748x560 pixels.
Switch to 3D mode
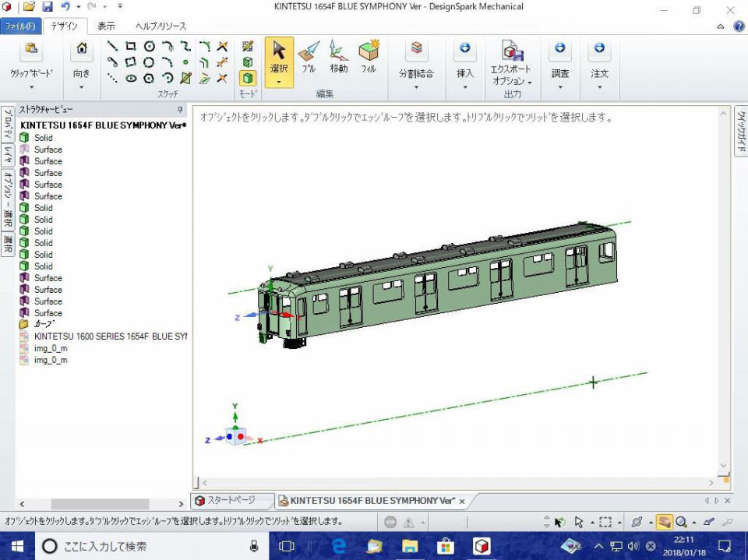tap(248, 78)
